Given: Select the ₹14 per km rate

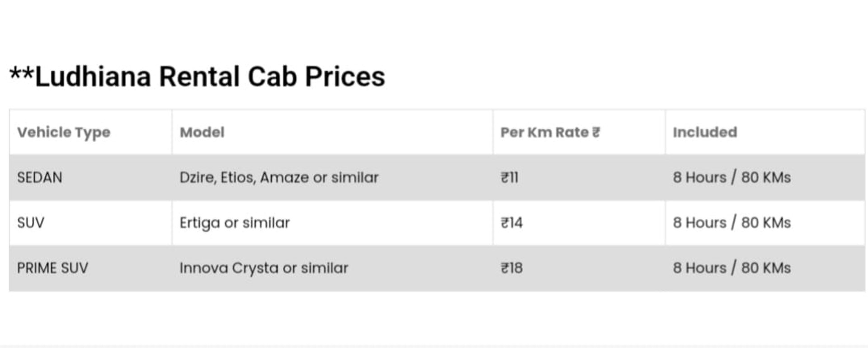Looking at the screenshot, I should point(511,223).
